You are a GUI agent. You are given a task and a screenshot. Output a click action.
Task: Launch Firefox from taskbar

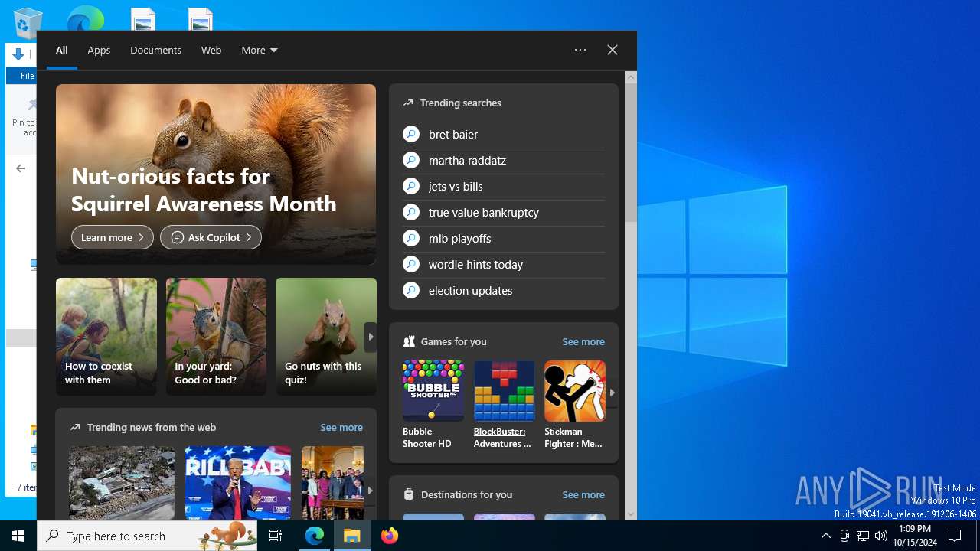[390, 536]
